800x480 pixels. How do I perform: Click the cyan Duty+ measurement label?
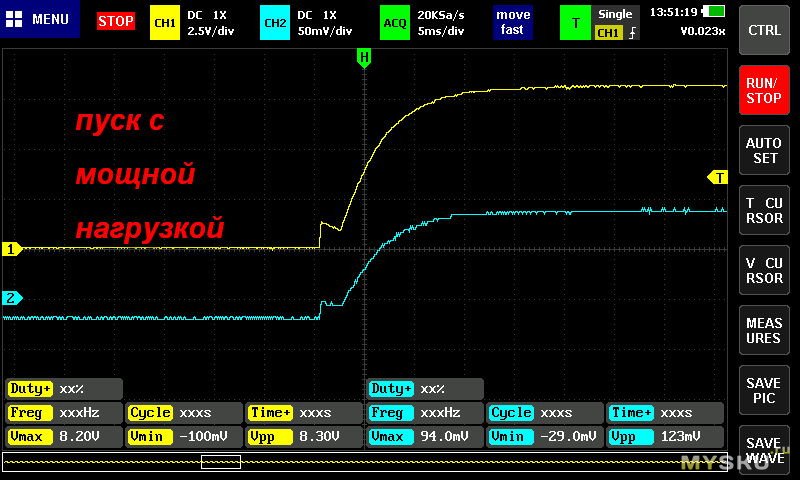point(391,389)
